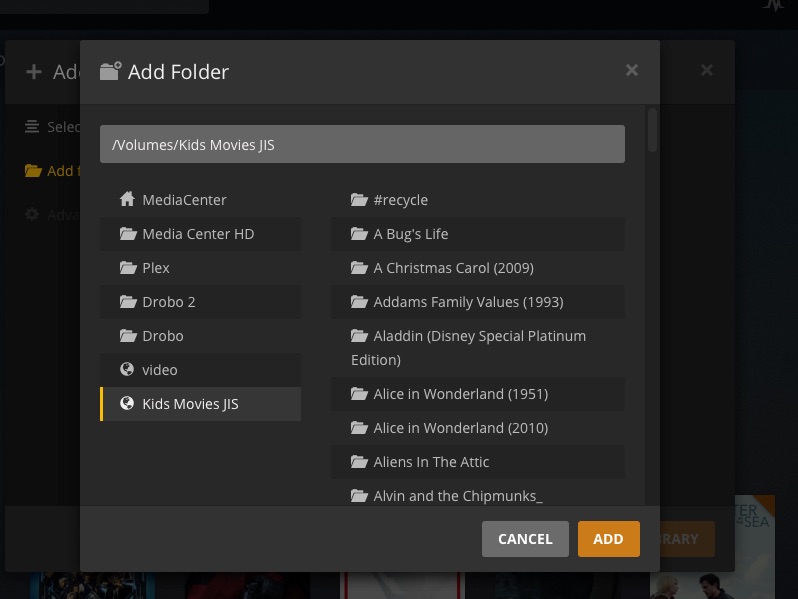Open the Media Center HD volume
798x599 pixels.
click(x=201, y=234)
